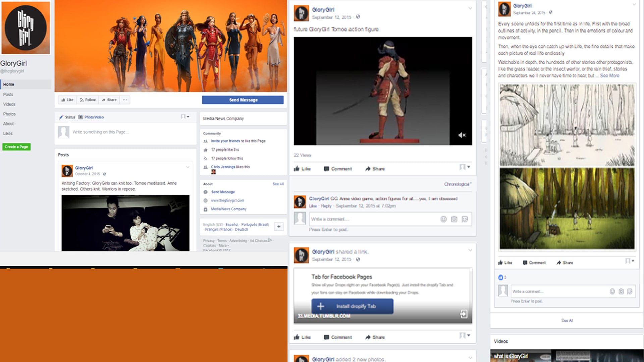Select the Photo/Video composer tab
Viewport: 644px width, 362px height.
[92, 117]
